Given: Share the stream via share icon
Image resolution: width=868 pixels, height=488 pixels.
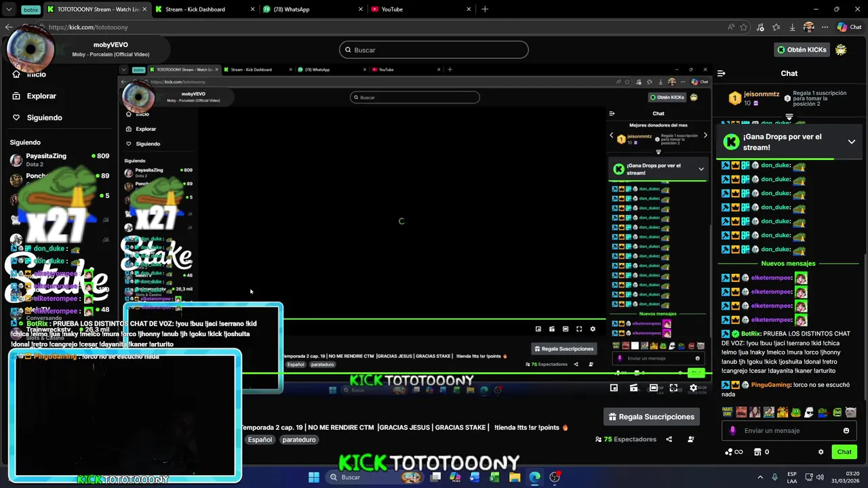Looking at the screenshot, I should [669, 439].
